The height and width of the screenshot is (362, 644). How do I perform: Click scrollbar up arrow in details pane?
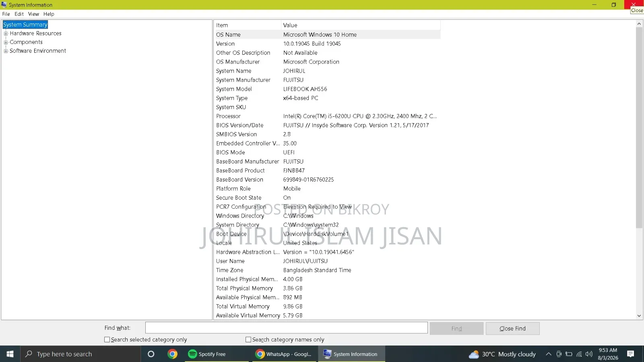click(639, 24)
